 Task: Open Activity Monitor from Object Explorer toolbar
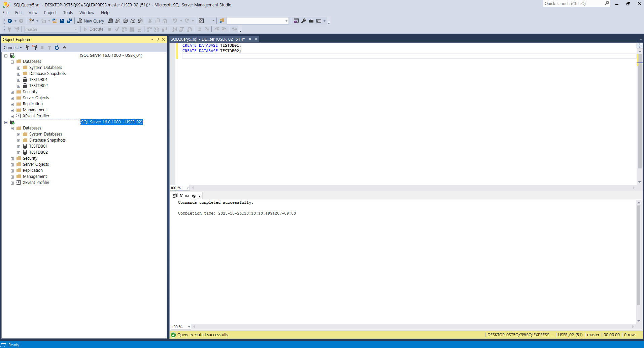tap(64, 47)
